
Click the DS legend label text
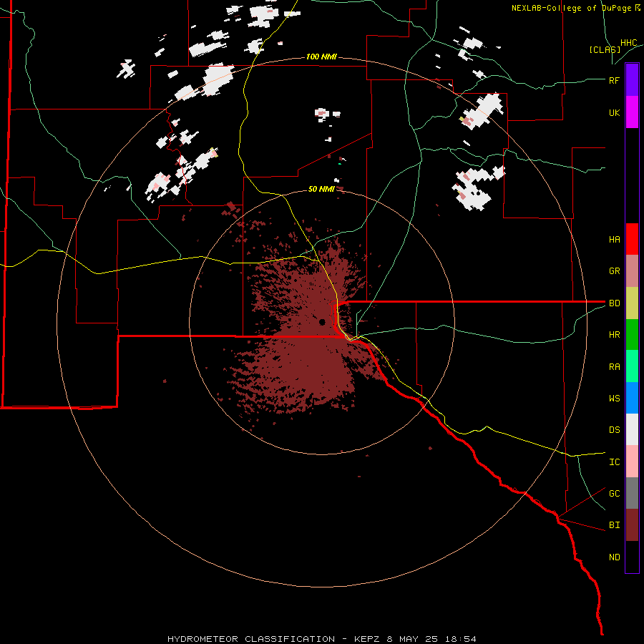point(614,429)
